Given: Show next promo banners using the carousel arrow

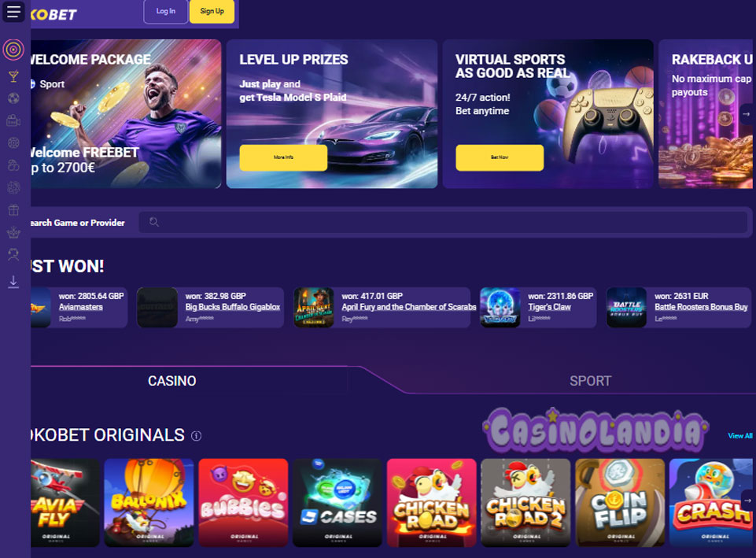Looking at the screenshot, I should tap(746, 114).
